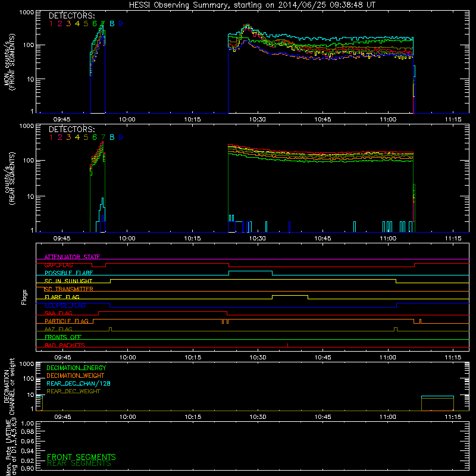Image resolution: width=476 pixels, height=476 pixels.
Task: Click the 11:15 tick label under the front segments plot
Action: point(453,120)
